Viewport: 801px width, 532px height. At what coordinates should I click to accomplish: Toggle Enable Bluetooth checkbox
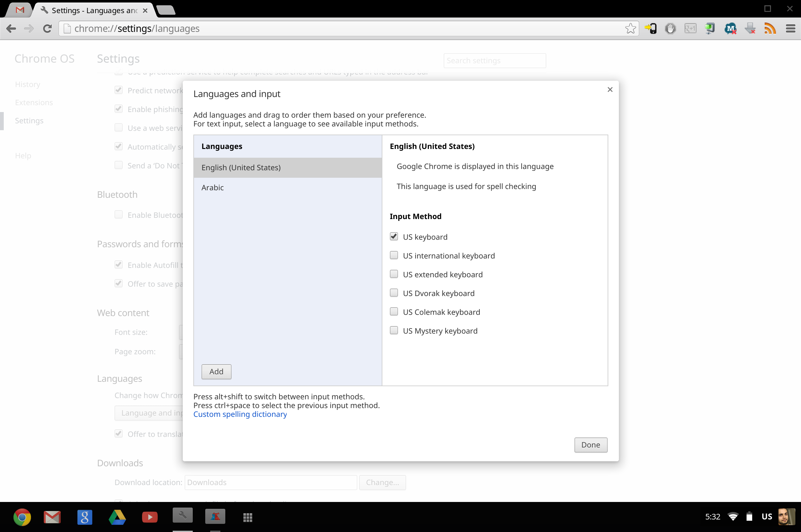click(x=118, y=214)
